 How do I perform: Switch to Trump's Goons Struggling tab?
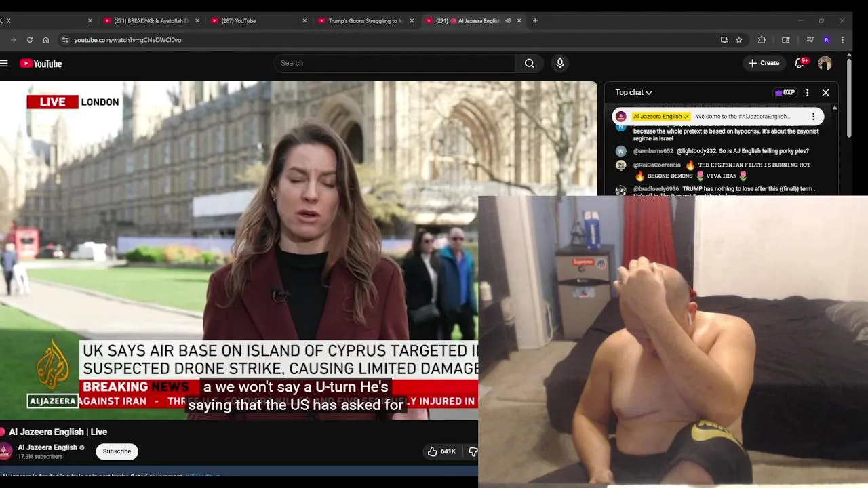pos(363,21)
